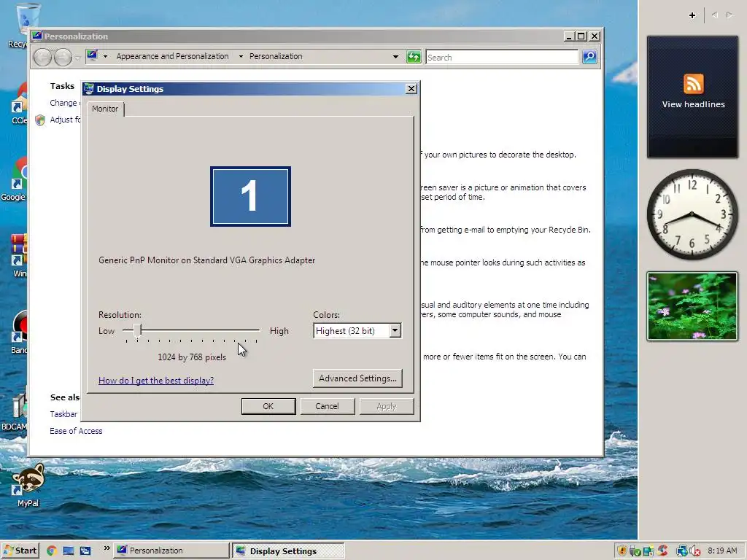Image resolution: width=747 pixels, height=560 pixels.
Task: Click the Search box in the Personalization window
Action: (502, 57)
